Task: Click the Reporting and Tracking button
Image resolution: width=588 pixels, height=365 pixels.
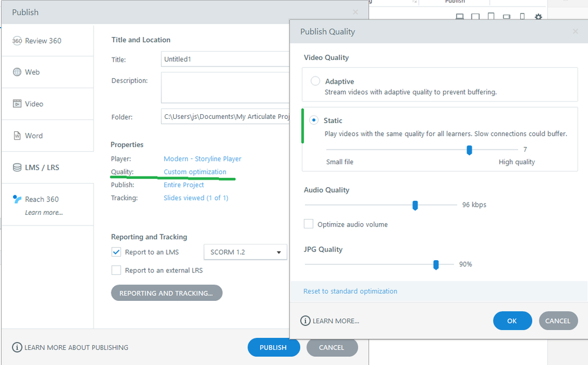Action: pyautogui.click(x=167, y=293)
